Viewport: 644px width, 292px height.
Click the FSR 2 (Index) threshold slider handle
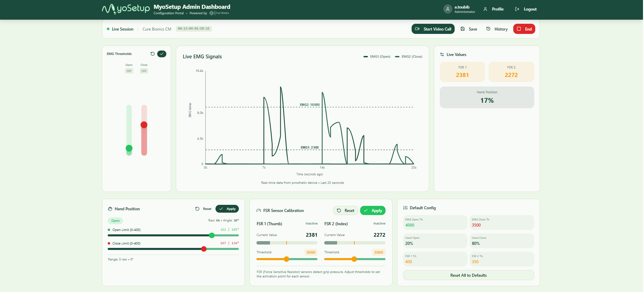[x=354, y=259]
